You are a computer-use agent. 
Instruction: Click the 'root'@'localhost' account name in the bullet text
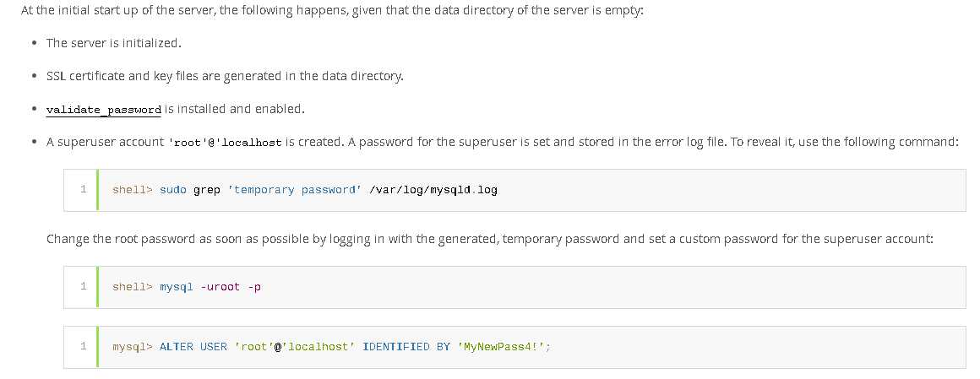225,143
